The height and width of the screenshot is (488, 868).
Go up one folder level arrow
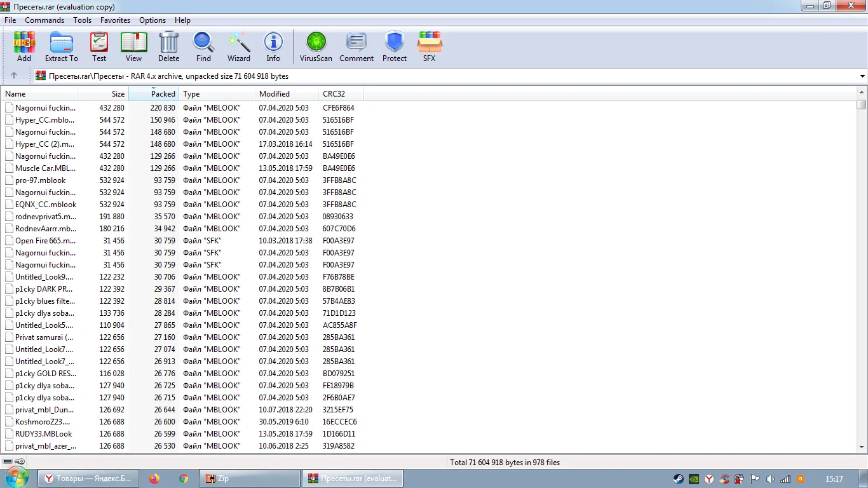(x=14, y=76)
